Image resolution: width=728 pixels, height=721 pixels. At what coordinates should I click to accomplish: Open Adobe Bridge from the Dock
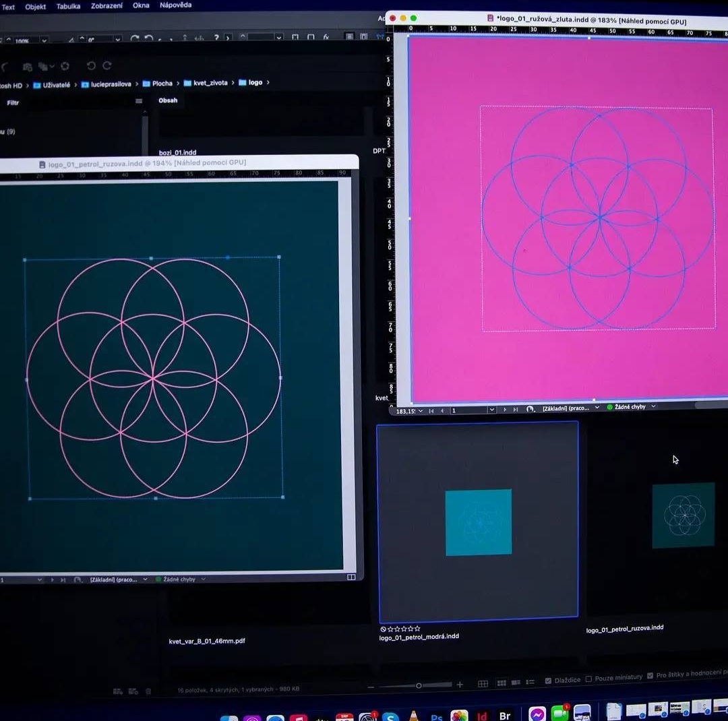(x=505, y=716)
